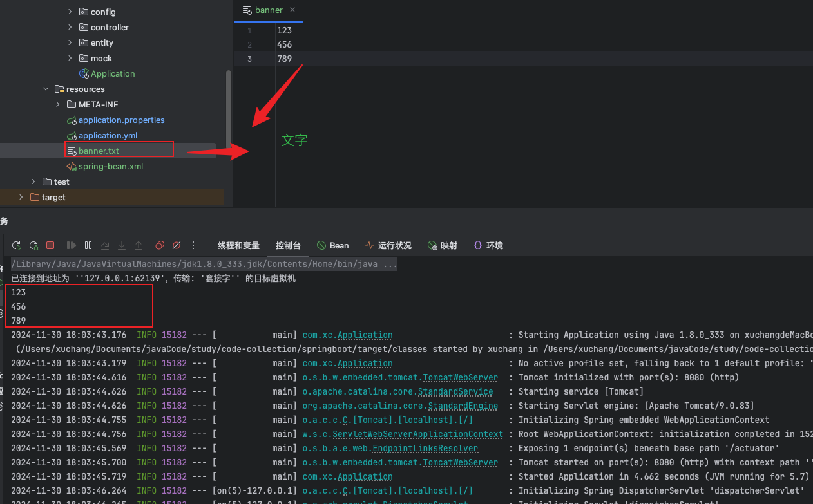813x504 pixels.
Task: Click the ServletWebServerApplicationContext link
Action: pos(417,434)
